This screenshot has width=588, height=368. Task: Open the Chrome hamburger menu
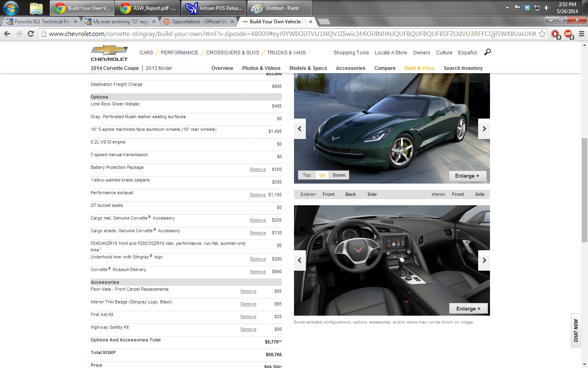(581, 34)
